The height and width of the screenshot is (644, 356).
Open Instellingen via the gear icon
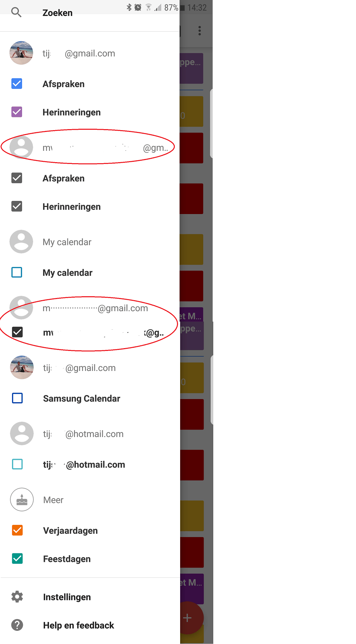17,597
